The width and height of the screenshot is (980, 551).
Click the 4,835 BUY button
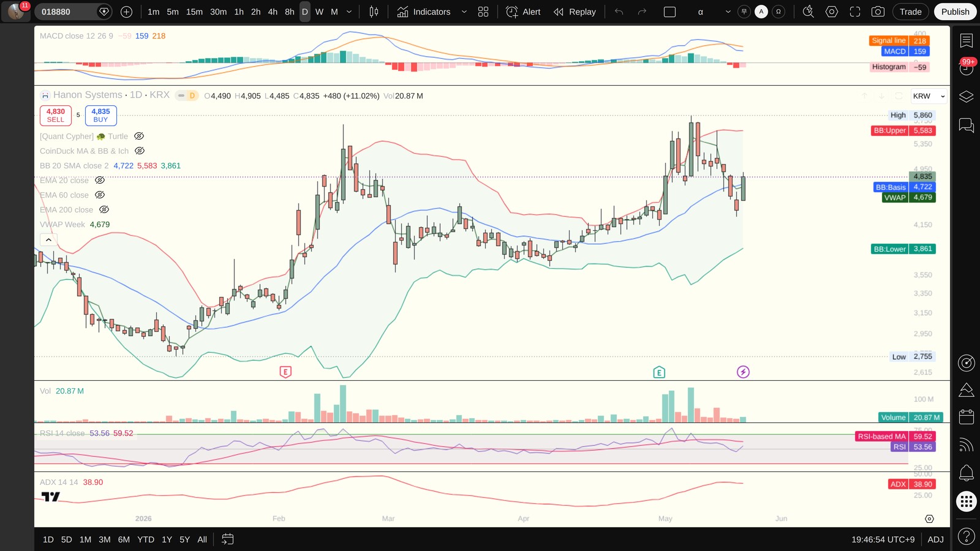(100, 115)
